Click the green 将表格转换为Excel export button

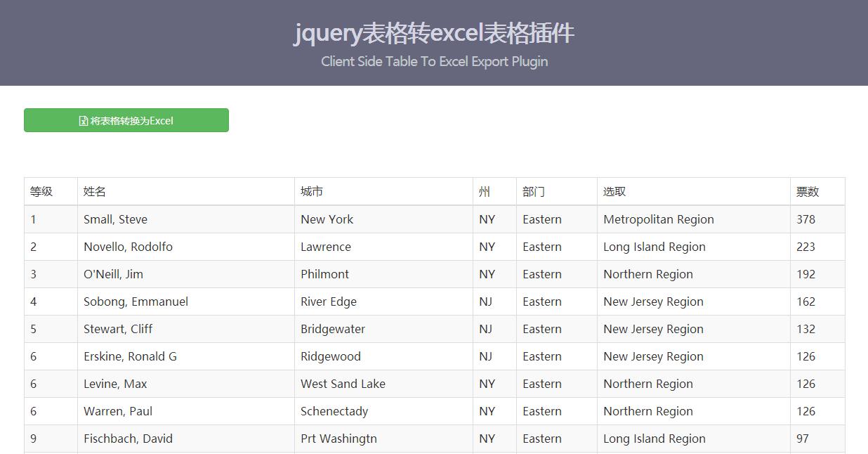point(126,120)
